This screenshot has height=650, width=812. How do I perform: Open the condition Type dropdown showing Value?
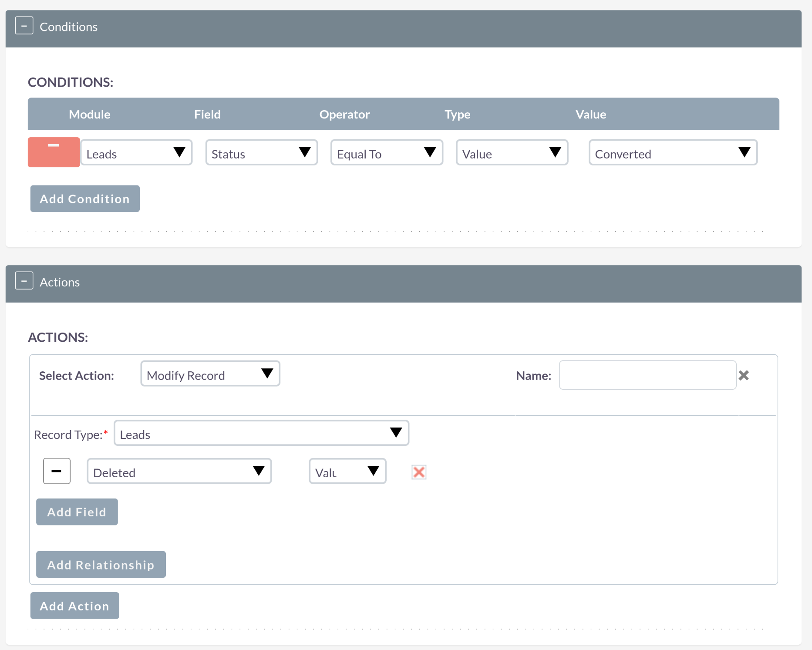(x=512, y=153)
